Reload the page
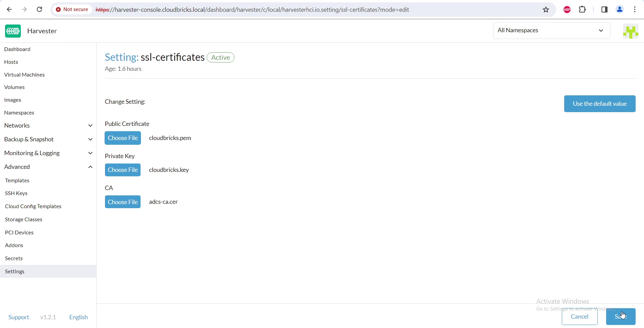 click(x=40, y=9)
